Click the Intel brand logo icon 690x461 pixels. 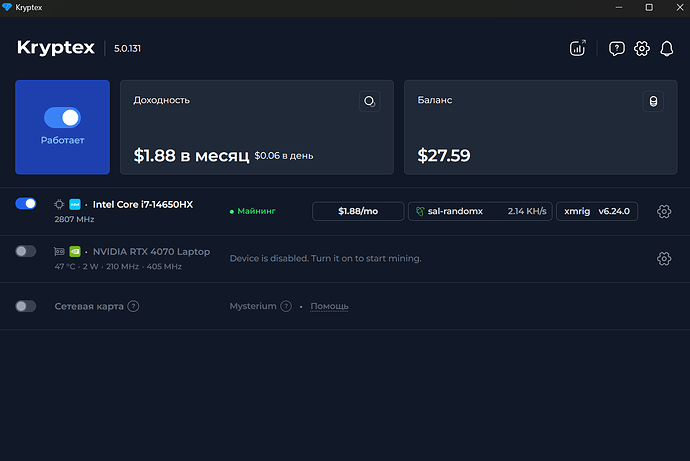point(75,205)
